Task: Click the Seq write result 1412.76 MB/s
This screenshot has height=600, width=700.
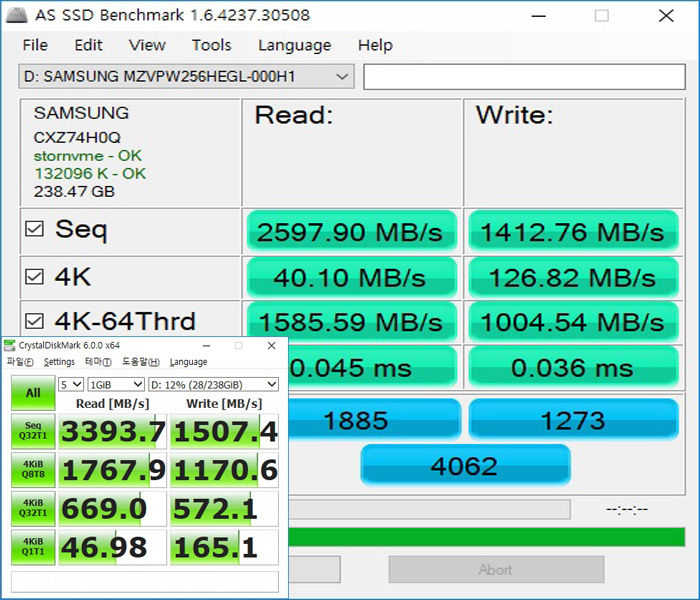Action: [573, 232]
